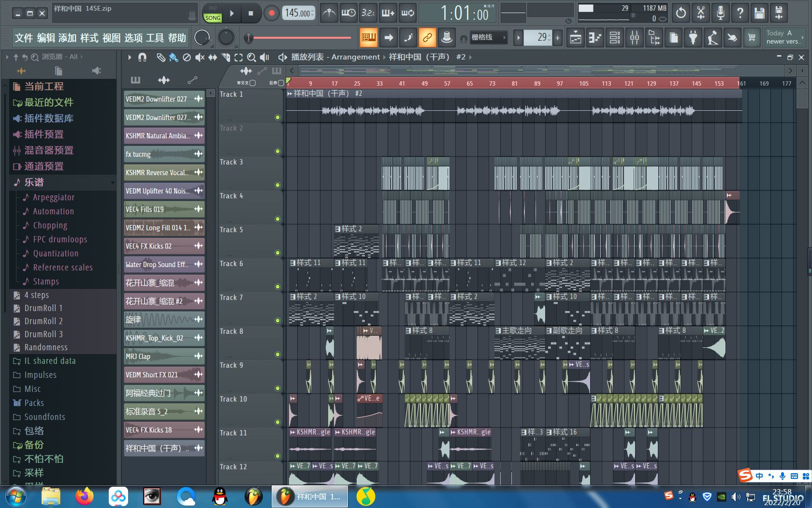Click bar 89 on the playlist timeline

click(537, 83)
